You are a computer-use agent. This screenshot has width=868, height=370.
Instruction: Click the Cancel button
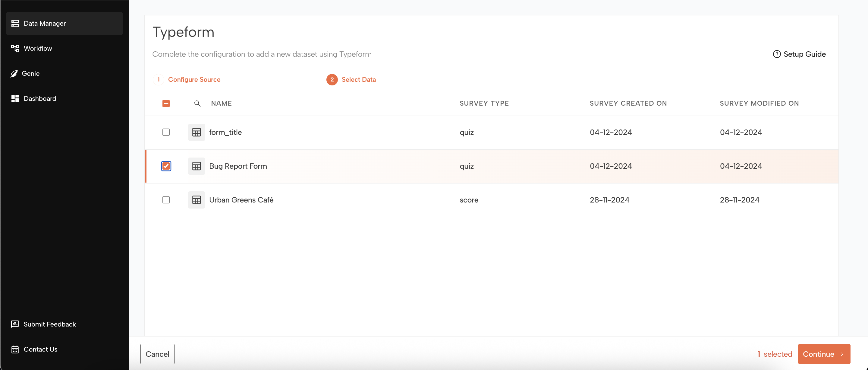tap(157, 354)
